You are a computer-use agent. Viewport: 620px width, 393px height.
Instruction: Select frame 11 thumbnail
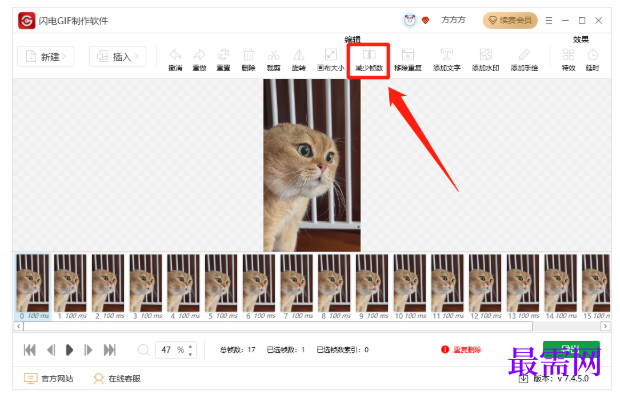pyautogui.click(x=448, y=283)
